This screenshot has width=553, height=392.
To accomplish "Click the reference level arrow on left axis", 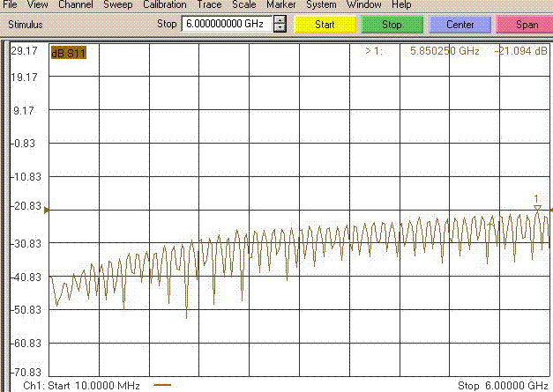I will (47, 211).
